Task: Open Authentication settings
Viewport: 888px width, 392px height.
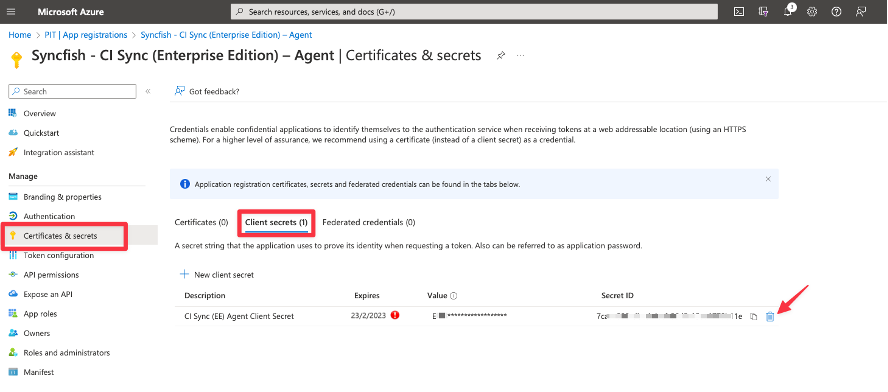Action: pyautogui.click(x=49, y=216)
